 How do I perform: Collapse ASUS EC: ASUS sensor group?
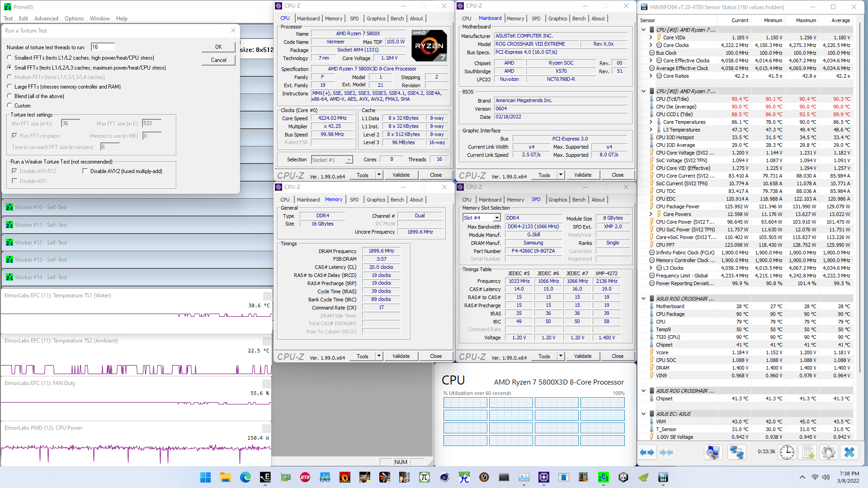click(644, 414)
